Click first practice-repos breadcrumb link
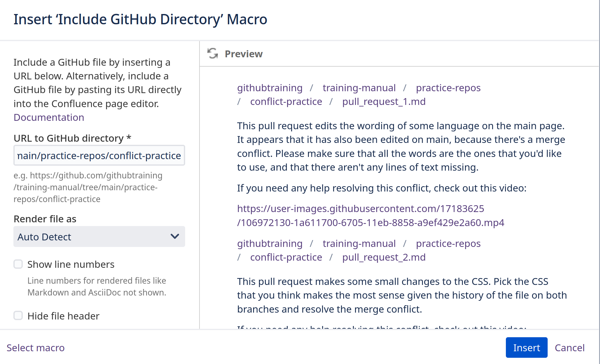 point(448,88)
